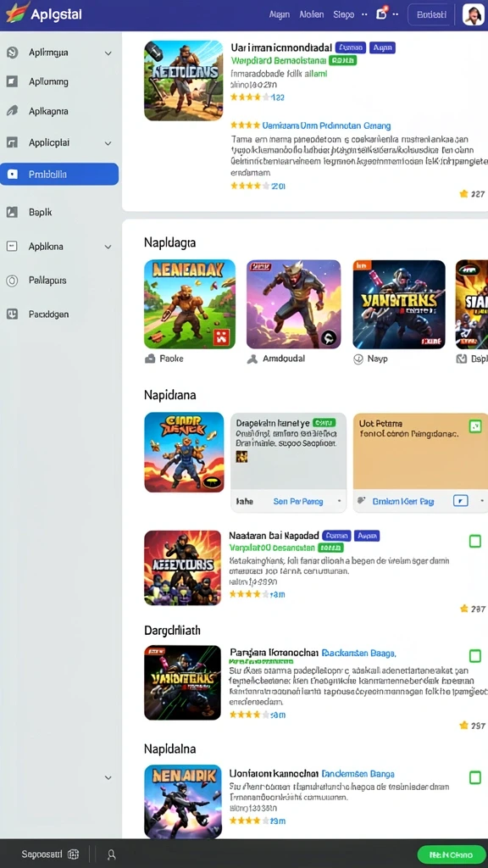Click the yellow star beside 227
488x868 pixels.
[x=463, y=194]
